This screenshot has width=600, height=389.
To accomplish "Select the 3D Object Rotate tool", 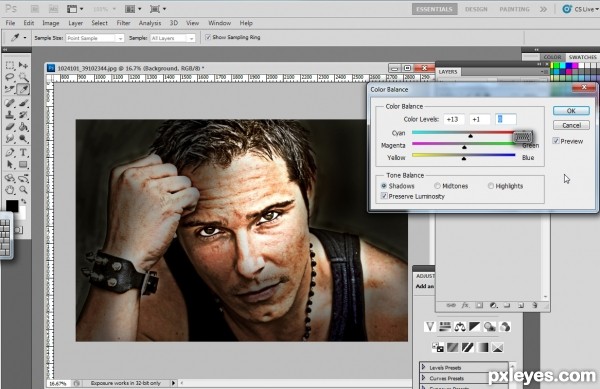I will pos(10,178).
